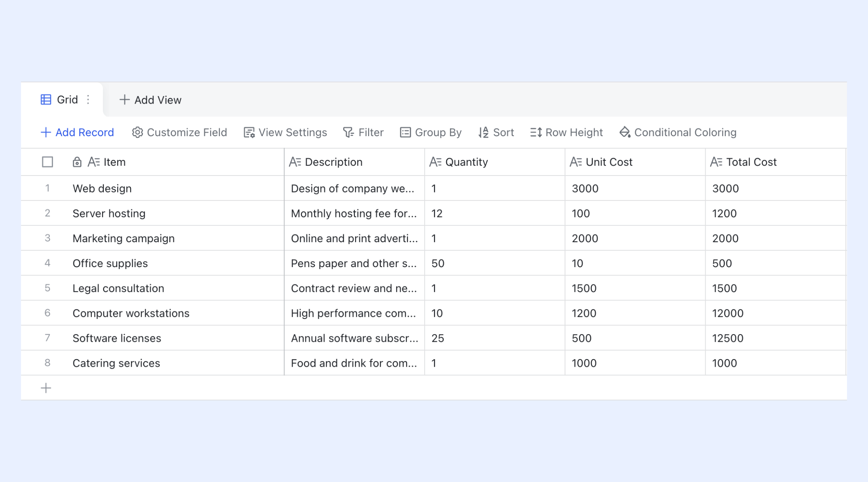Open the Group By option
Screen dimensions: 868x482
click(430, 133)
